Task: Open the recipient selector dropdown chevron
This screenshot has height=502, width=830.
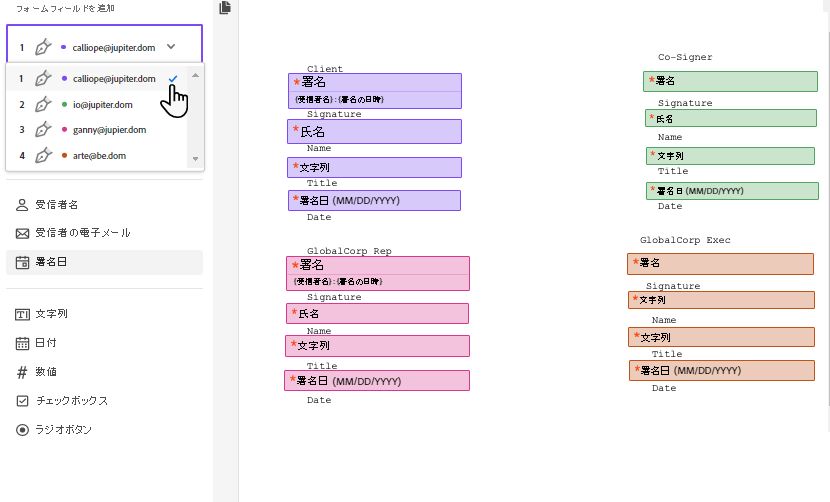Action: click(171, 47)
